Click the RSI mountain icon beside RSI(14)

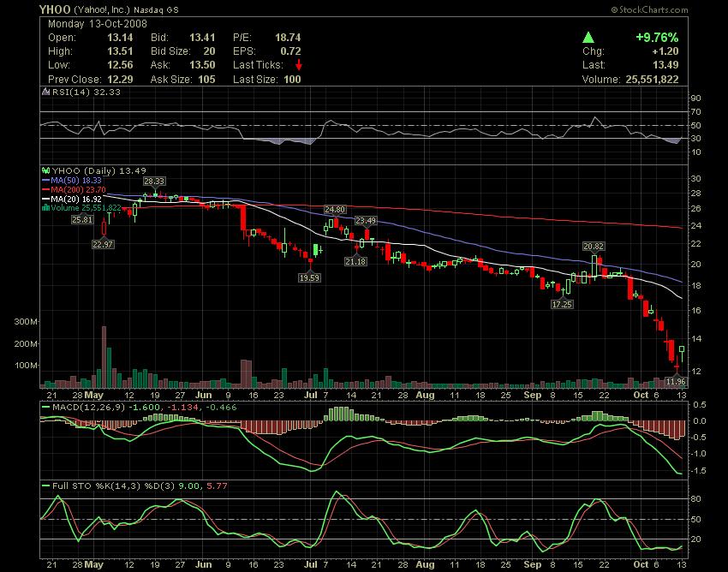45,92
